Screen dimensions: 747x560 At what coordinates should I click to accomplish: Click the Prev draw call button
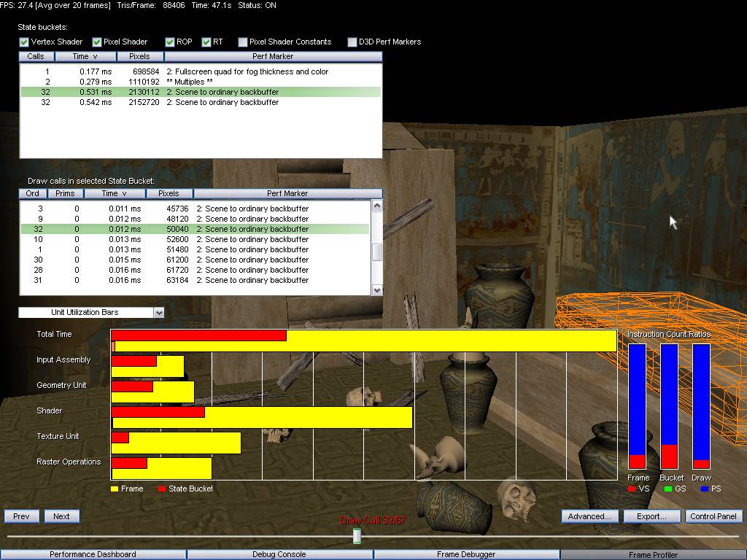click(x=21, y=516)
